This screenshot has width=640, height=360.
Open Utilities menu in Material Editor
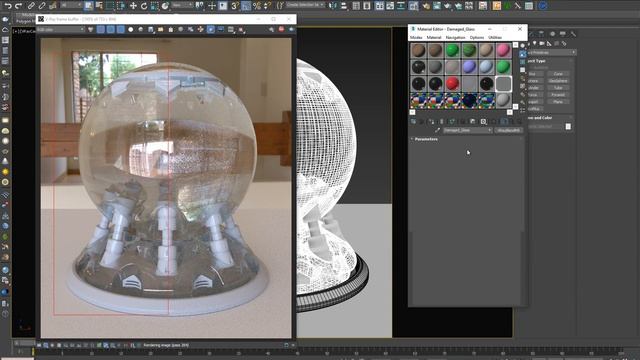(x=495, y=38)
